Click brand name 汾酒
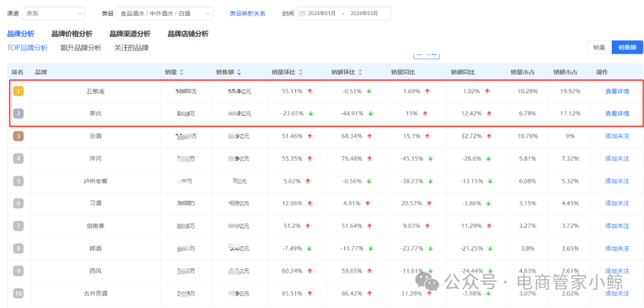Image resolution: width=644 pixels, height=308 pixels. point(95,136)
